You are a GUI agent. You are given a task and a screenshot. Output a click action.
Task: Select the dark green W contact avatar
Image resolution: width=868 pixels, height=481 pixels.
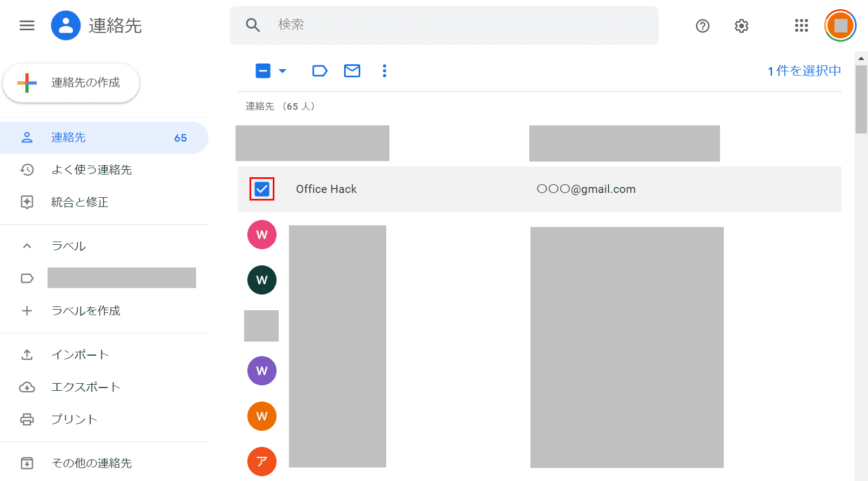pyautogui.click(x=262, y=280)
